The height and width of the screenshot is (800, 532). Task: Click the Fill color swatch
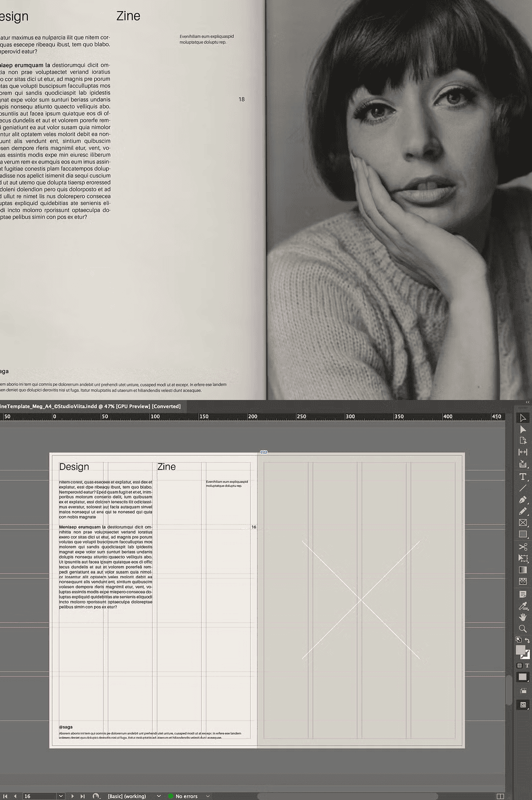(520, 649)
